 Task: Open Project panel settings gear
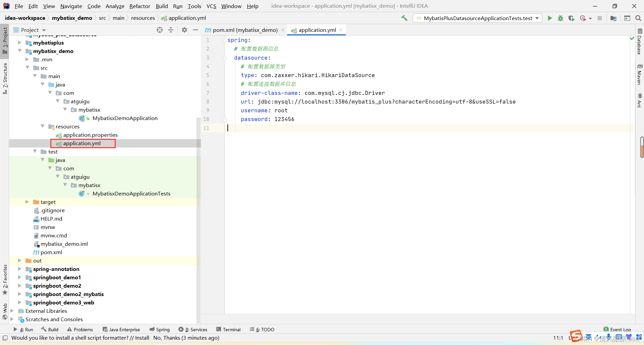184,30
